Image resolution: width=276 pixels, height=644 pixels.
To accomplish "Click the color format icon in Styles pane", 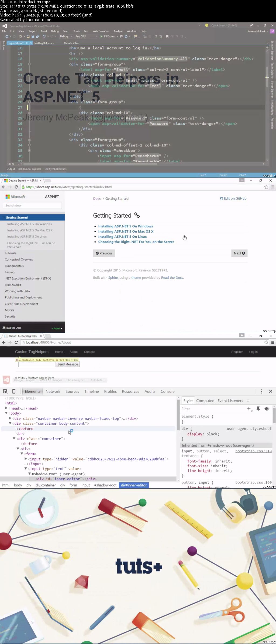I will 267,409.
